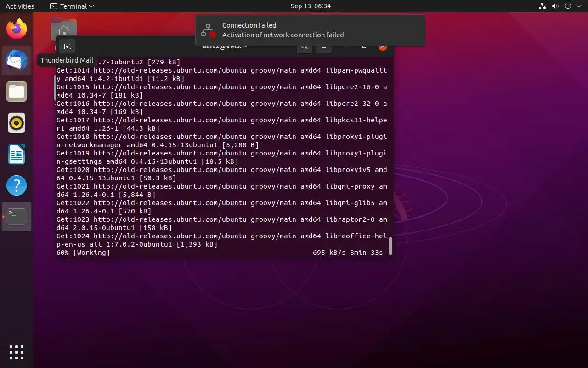
Task: Select the Terminal icon in the dock
Action: pos(17,217)
